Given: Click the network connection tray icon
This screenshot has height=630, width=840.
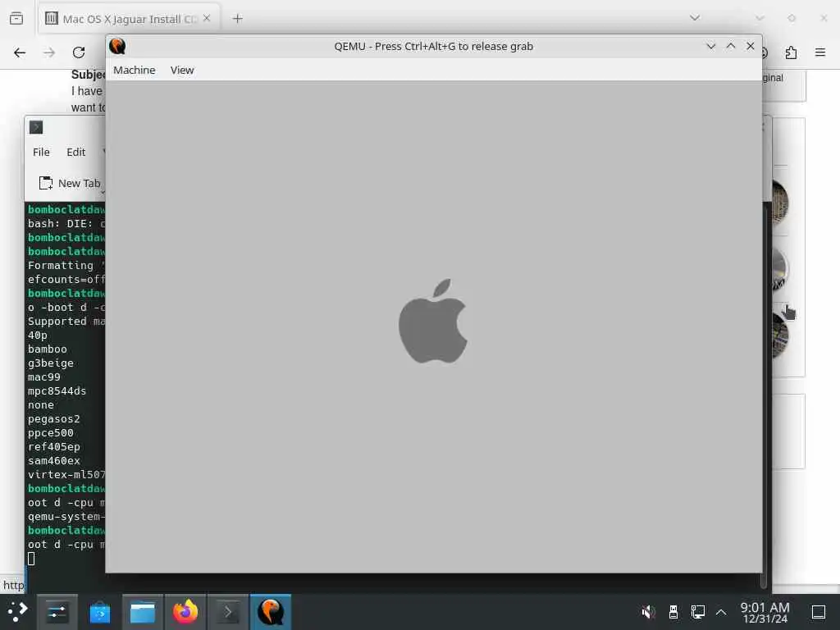Looking at the screenshot, I should tap(697, 612).
